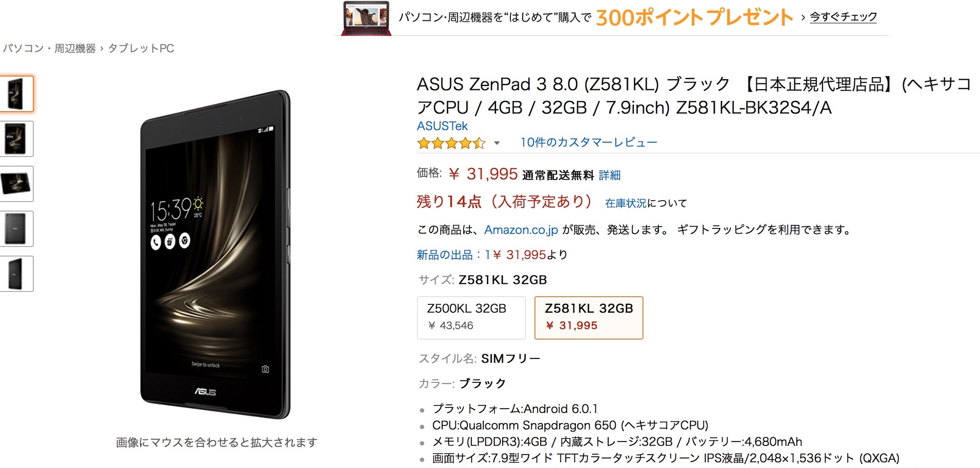Click the 詳細 shipping details link
980x468 pixels.
click(x=609, y=175)
